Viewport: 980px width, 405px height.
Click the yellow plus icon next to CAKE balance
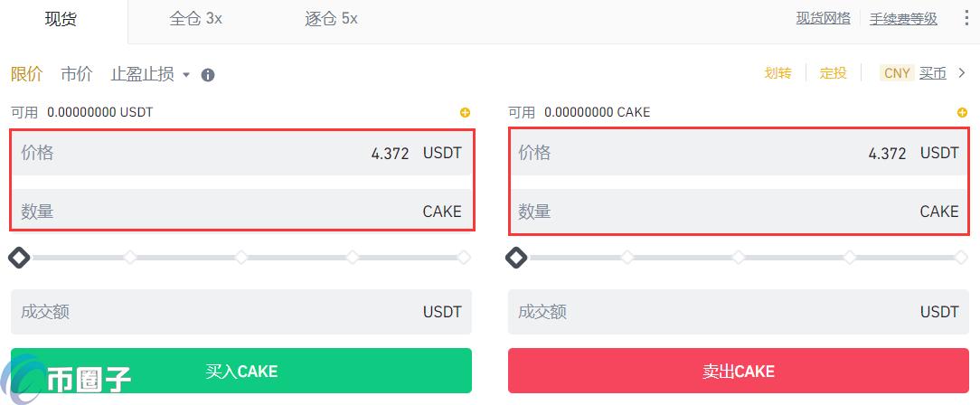point(962,112)
